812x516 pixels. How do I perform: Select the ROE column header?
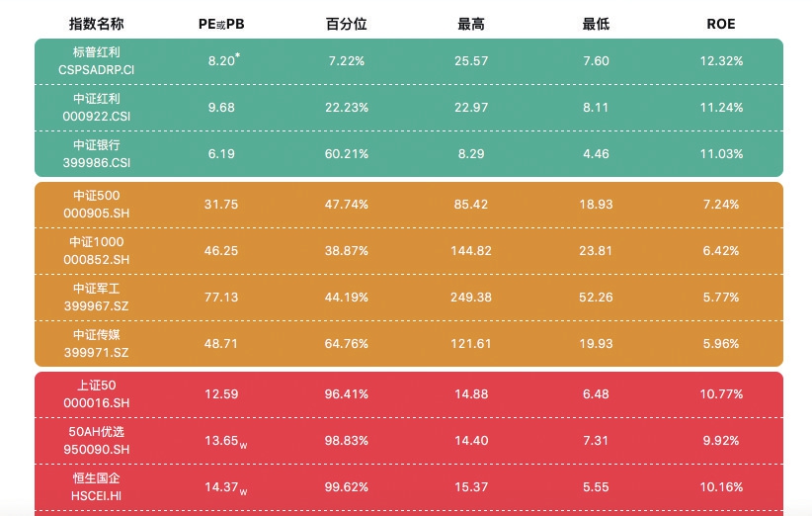pyautogui.click(x=721, y=24)
